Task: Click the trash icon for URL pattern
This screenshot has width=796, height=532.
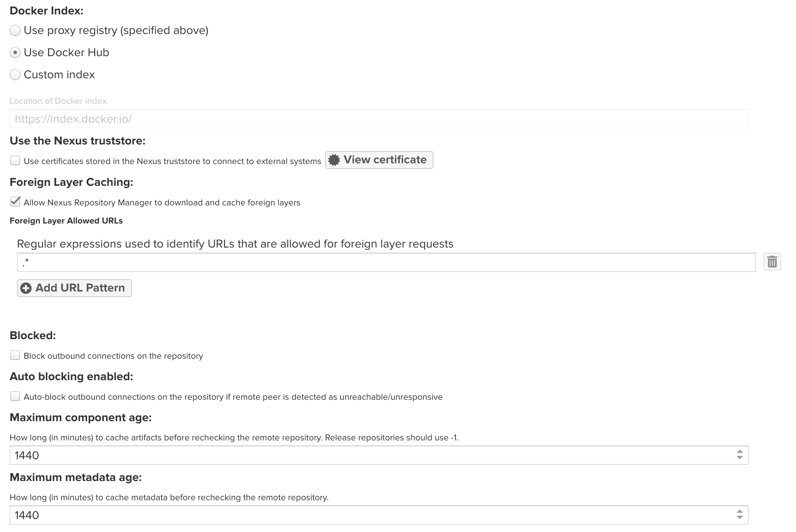Action: click(772, 262)
